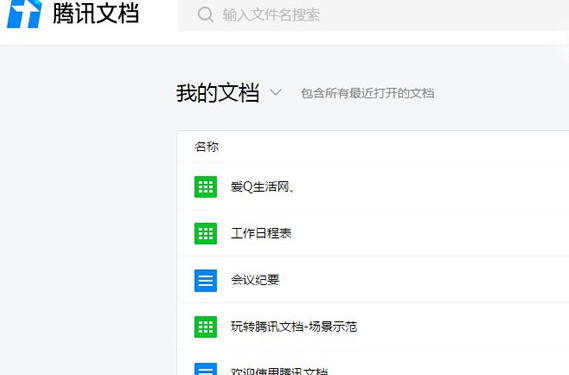Open 玩转腾讯文档-场景示范 file

(x=294, y=327)
